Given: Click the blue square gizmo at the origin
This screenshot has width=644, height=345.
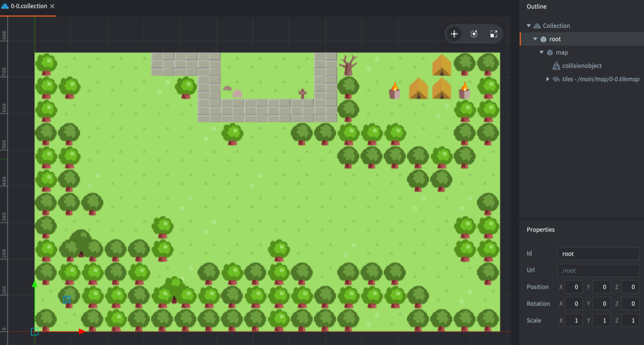Looking at the screenshot, I should 35,331.
